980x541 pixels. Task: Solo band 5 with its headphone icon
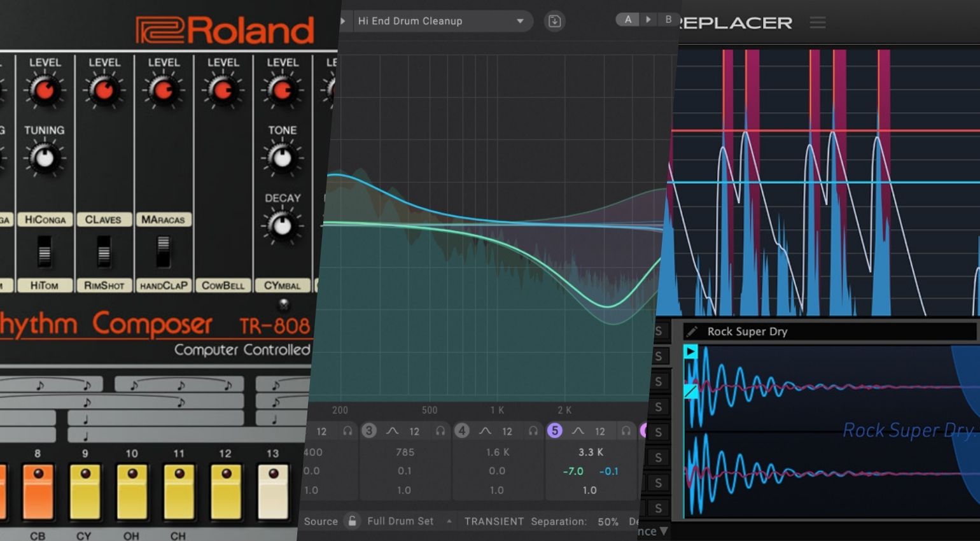coord(626,431)
